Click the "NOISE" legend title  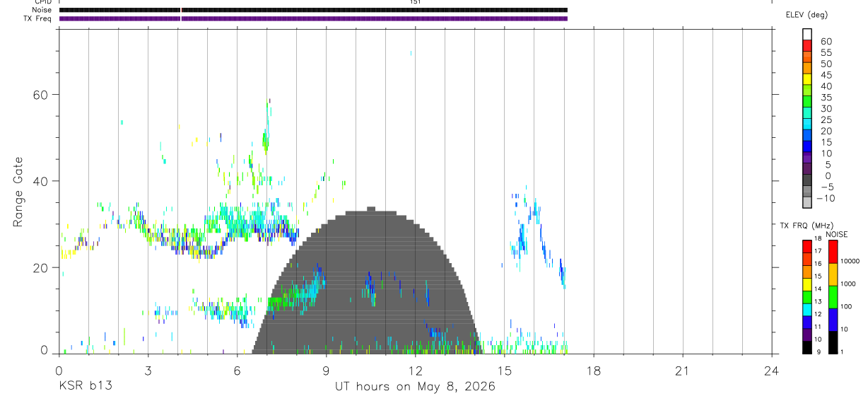(836, 234)
